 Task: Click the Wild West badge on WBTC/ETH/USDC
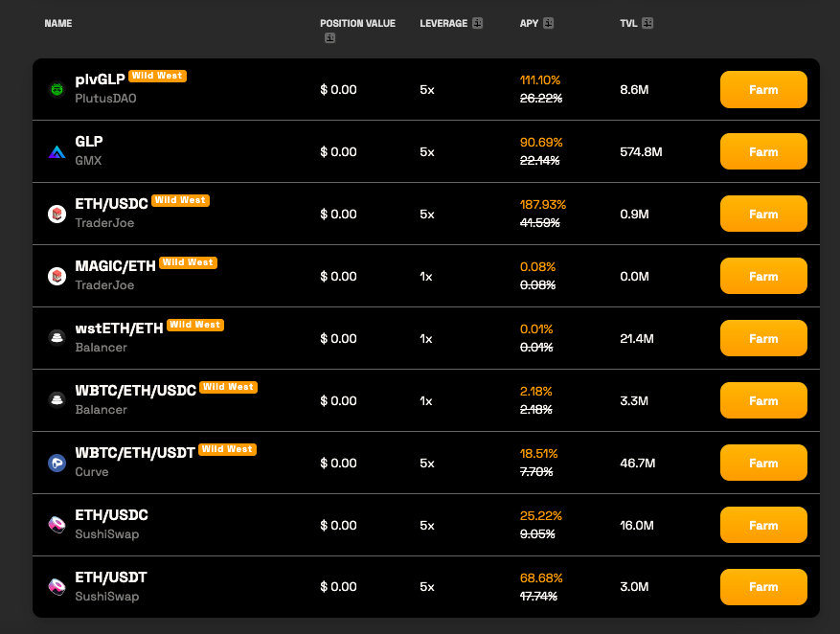(x=228, y=387)
